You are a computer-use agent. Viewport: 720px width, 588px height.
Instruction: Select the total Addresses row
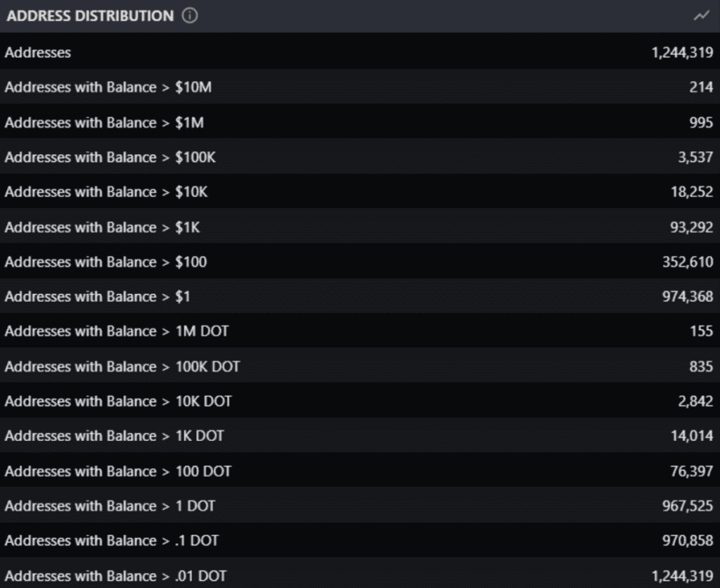pos(360,52)
